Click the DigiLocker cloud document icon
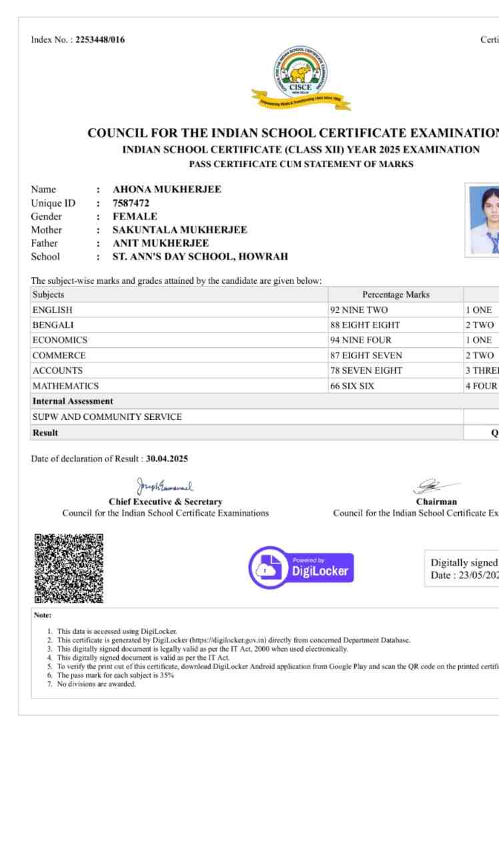Screen dimensions: 499x868 click(x=268, y=568)
